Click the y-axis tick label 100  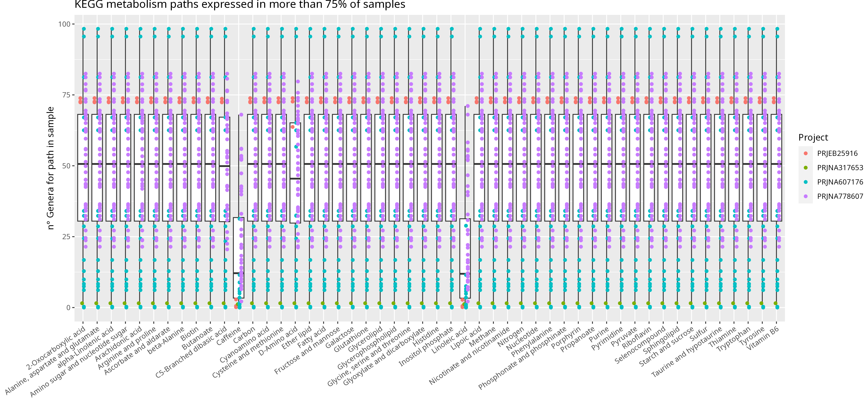(64, 24)
